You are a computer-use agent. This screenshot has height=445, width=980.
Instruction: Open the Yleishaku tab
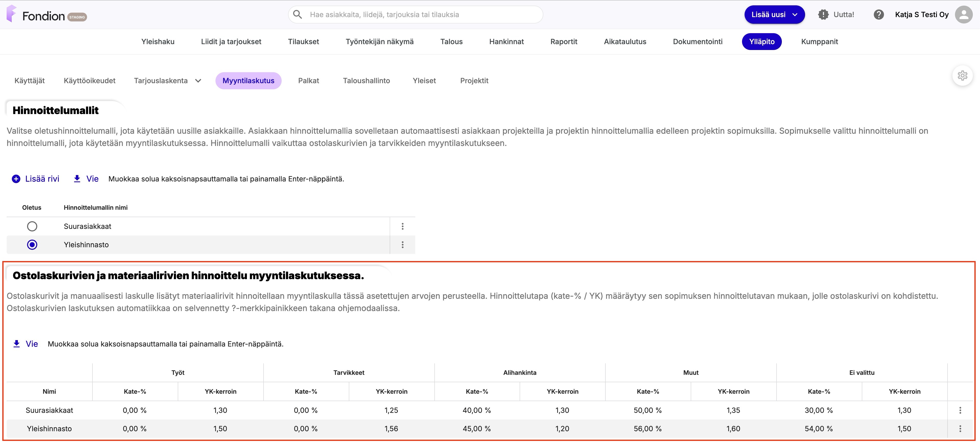pos(158,41)
